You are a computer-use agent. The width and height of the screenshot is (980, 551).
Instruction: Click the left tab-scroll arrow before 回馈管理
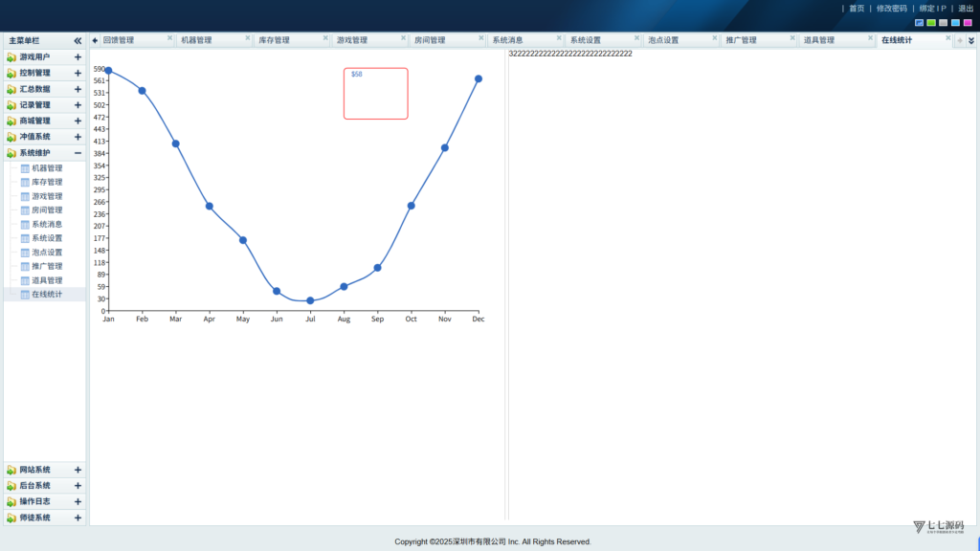95,40
